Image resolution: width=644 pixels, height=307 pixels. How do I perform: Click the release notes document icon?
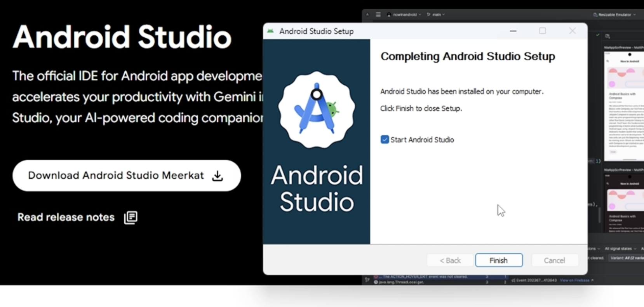[x=131, y=218]
